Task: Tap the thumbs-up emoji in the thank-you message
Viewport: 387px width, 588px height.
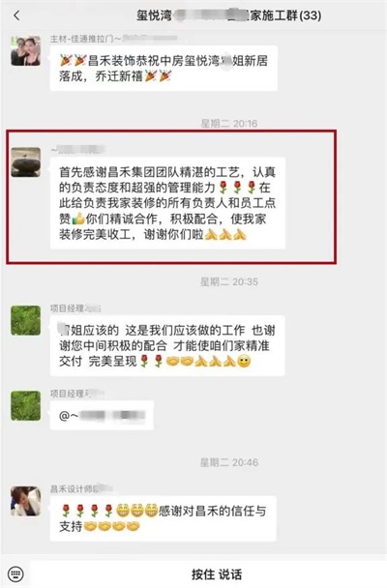Action: (x=78, y=219)
